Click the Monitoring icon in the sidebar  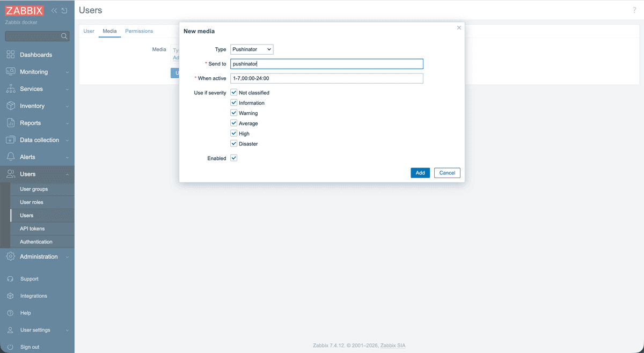click(x=11, y=72)
